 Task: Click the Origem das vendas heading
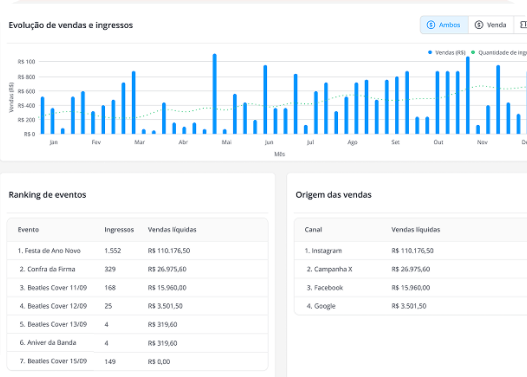click(x=333, y=195)
